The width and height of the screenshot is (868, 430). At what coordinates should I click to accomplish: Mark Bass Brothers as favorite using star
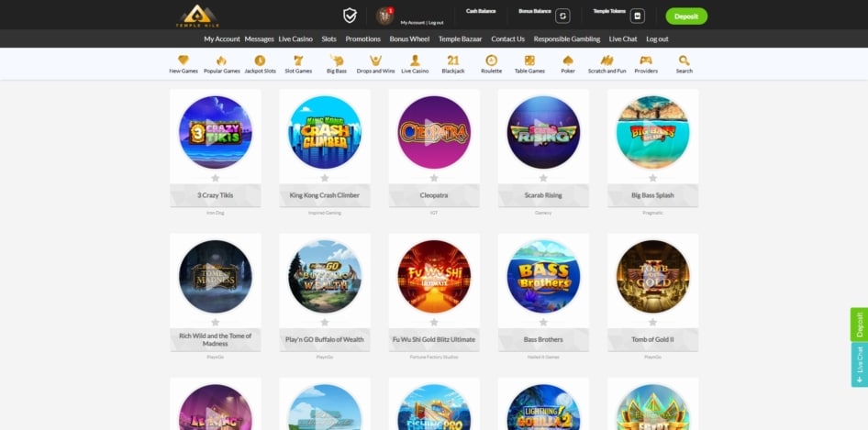543,322
